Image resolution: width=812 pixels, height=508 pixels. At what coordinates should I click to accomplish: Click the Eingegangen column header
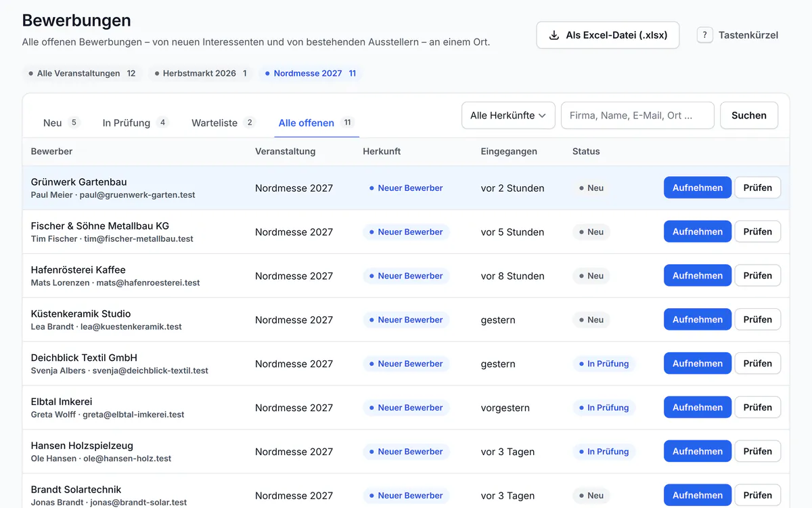(509, 152)
